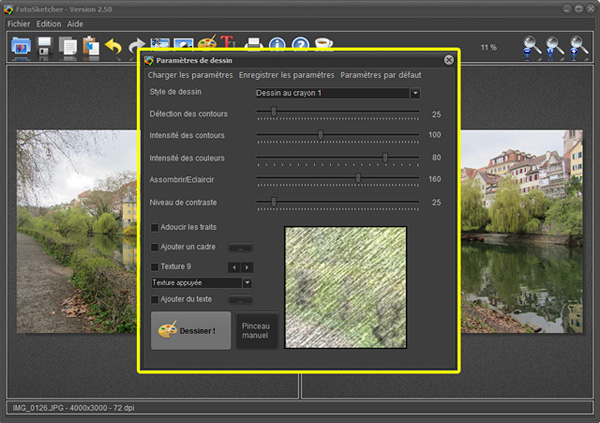600x423 pixels.
Task: Select the next texture arrow
Action: click(247, 267)
